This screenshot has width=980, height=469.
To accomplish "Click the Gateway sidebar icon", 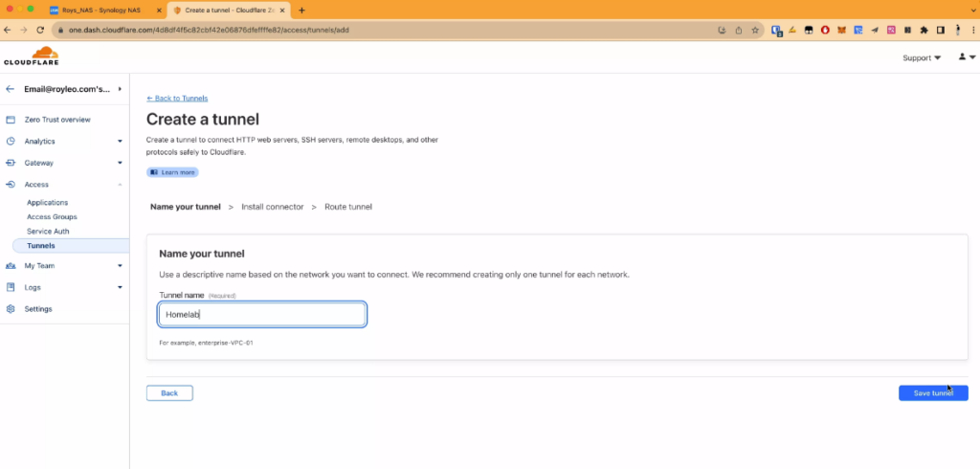I will (10, 163).
